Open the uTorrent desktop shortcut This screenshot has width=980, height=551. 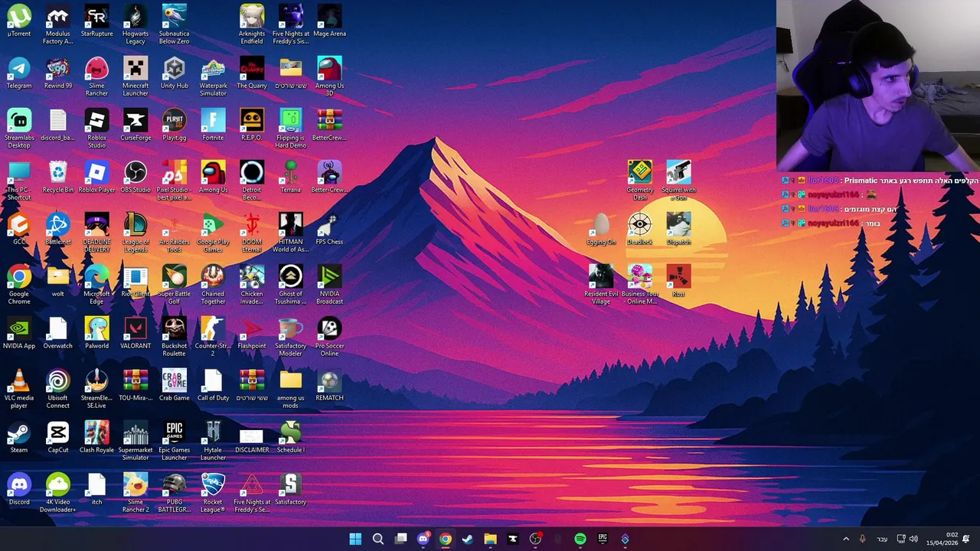(x=19, y=21)
